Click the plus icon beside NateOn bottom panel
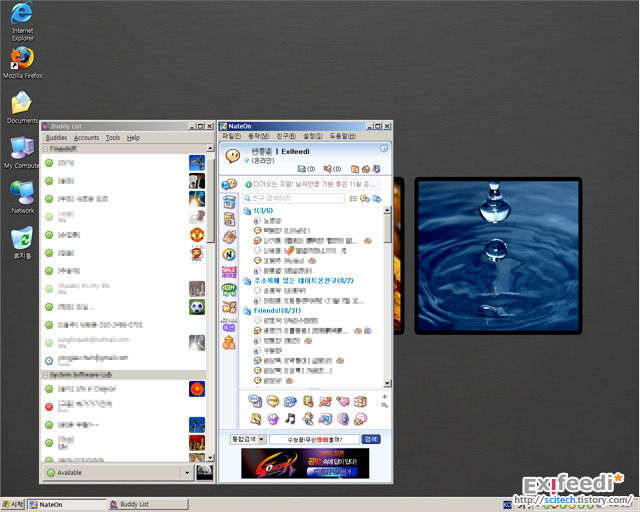The width and height of the screenshot is (640, 512). (x=384, y=396)
